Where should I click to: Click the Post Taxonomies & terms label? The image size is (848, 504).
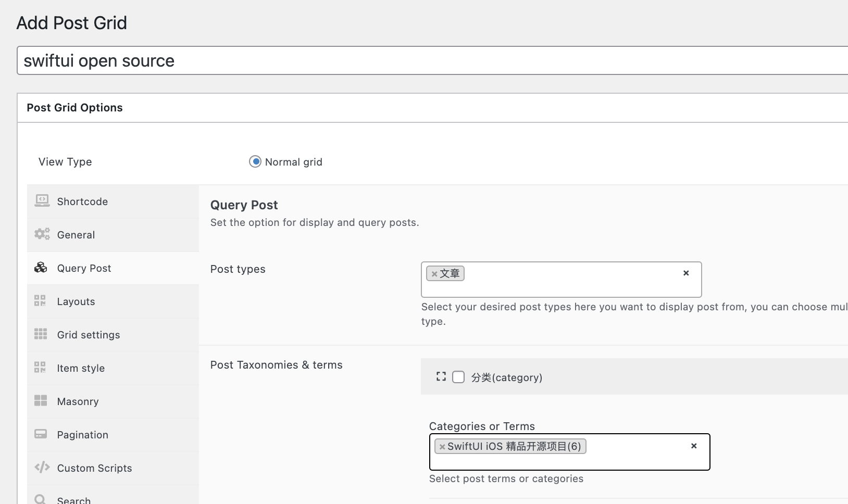tap(277, 365)
